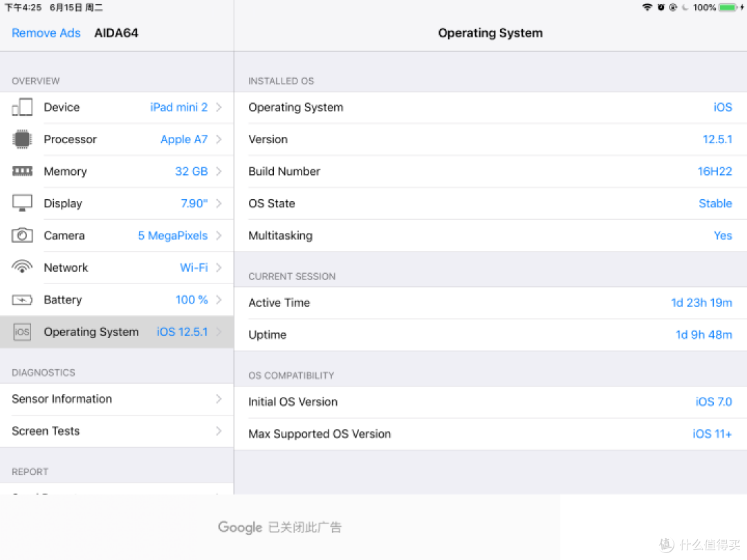Open Network details via its chevron
The image size is (747, 560).
219,268
